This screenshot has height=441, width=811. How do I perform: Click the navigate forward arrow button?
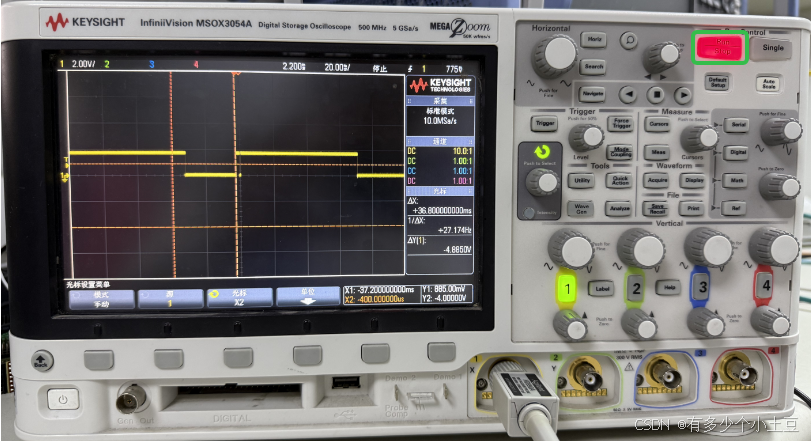click(683, 95)
